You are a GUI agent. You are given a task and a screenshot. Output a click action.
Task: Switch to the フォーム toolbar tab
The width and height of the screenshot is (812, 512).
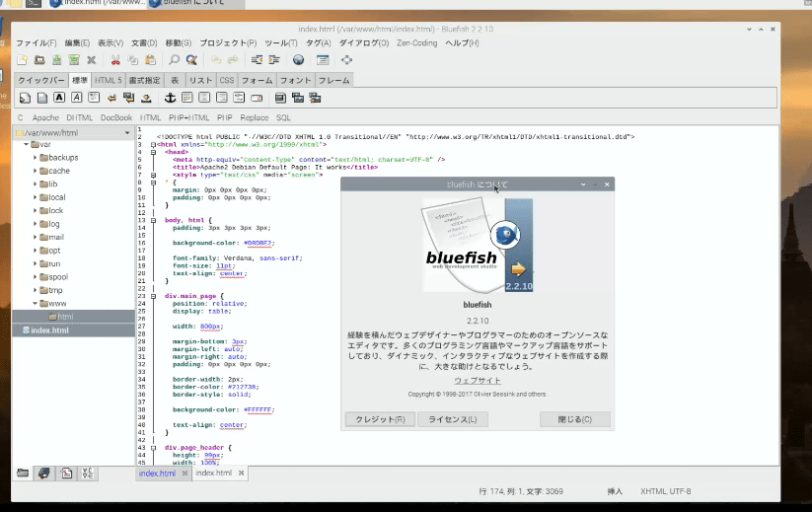257,80
